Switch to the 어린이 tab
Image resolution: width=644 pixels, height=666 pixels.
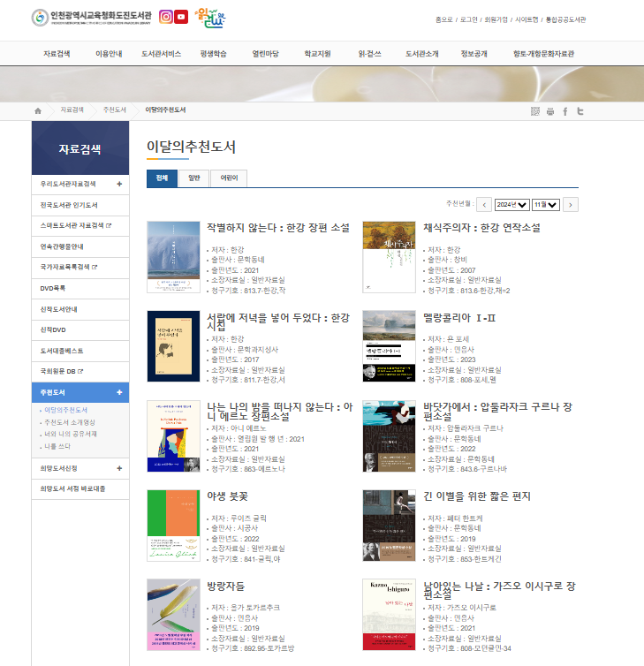[x=229, y=178]
